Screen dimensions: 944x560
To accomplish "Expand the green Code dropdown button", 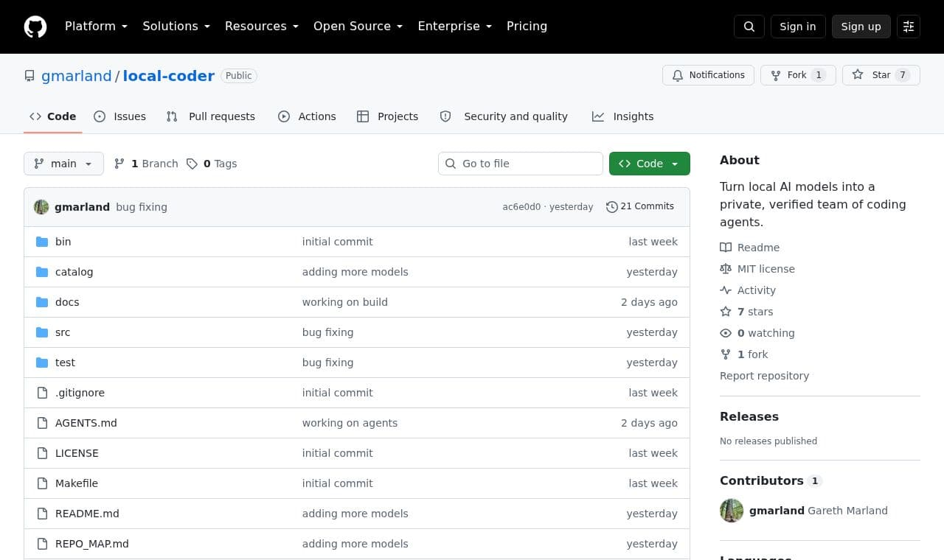I will click(x=650, y=164).
